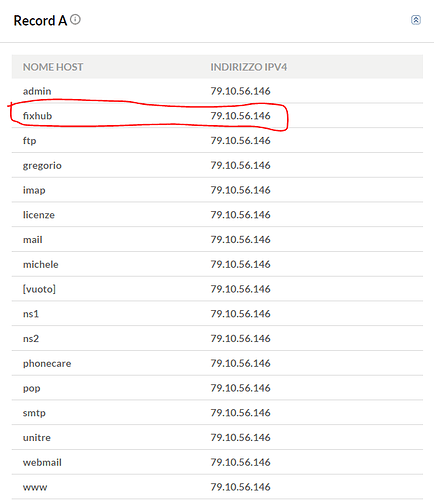Select the fixhub host name

pyautogui.click(x=37, y=116)
